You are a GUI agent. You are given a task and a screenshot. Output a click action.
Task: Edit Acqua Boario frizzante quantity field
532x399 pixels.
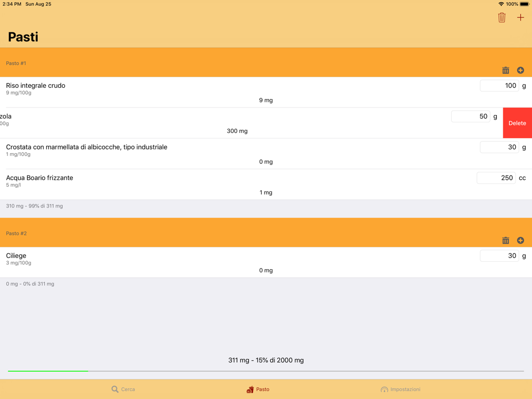pyautogui.click(x=496, y=178)
